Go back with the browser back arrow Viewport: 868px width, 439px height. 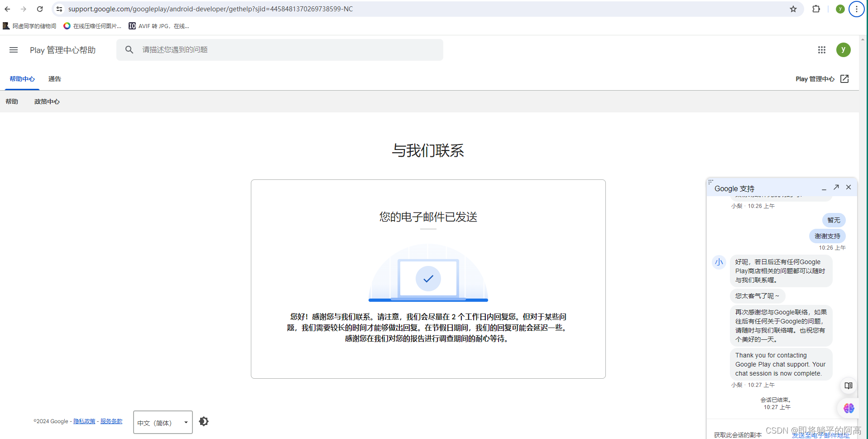[x=7, y=9]
